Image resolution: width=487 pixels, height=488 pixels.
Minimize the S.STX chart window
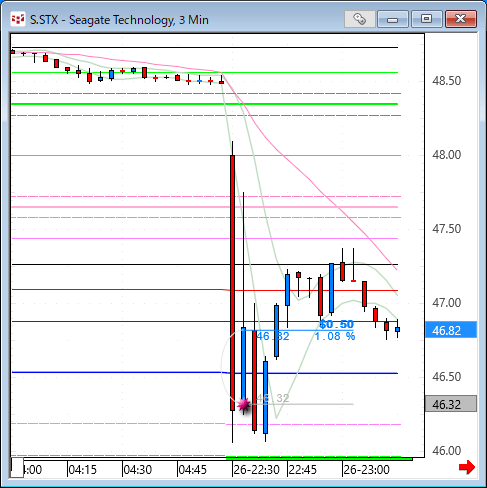(393, 19)
